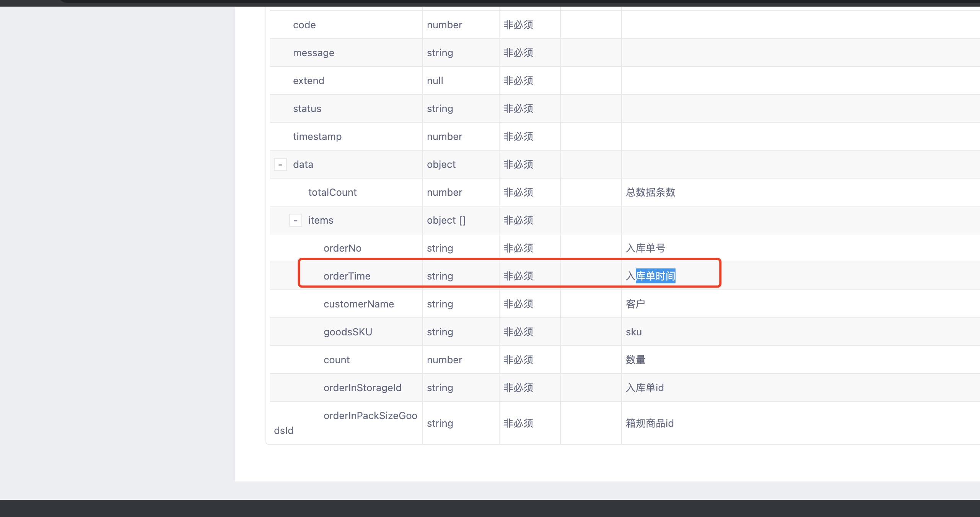The height and width of the screenshot is (517, 980).
Task: Click the orderTime field name
Action: click(347, 276)
